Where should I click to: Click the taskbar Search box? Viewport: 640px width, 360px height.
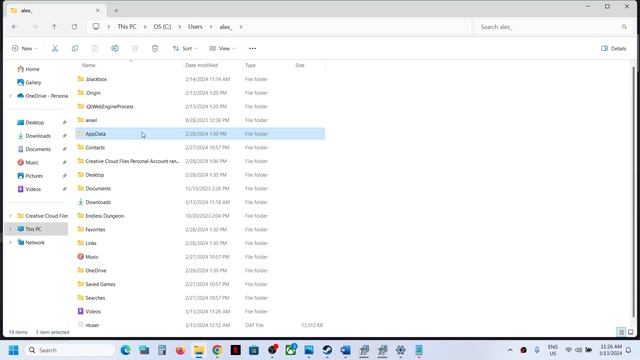tap(70, 350)
